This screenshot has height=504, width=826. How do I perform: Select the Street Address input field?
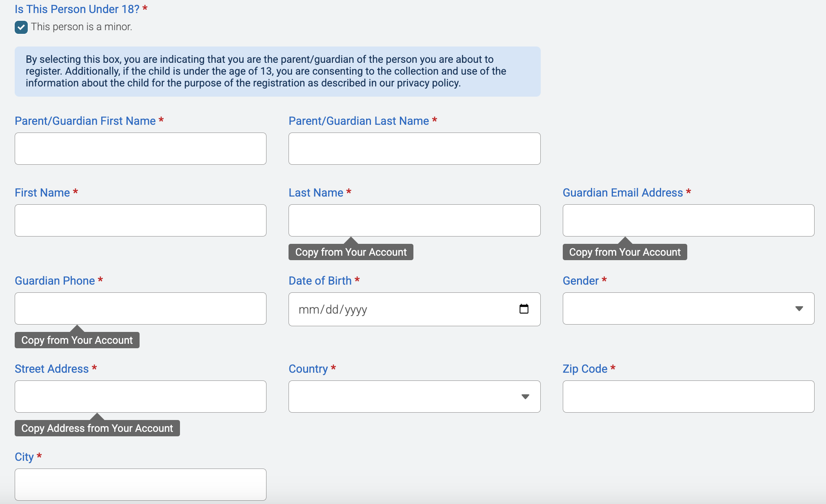tap(140, 397)
